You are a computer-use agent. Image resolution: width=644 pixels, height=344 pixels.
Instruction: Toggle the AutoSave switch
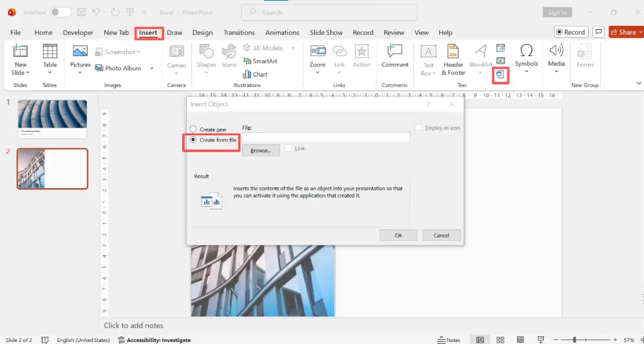61,12
